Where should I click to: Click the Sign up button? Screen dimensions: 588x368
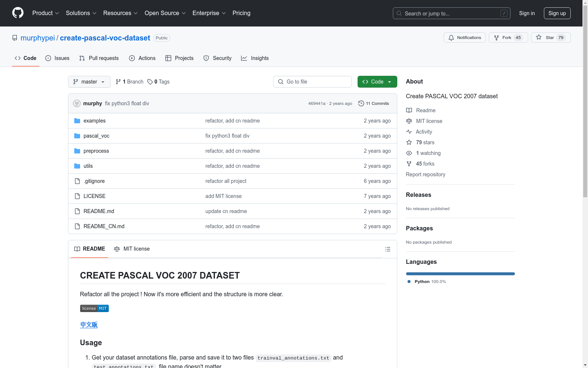(557, 13)
